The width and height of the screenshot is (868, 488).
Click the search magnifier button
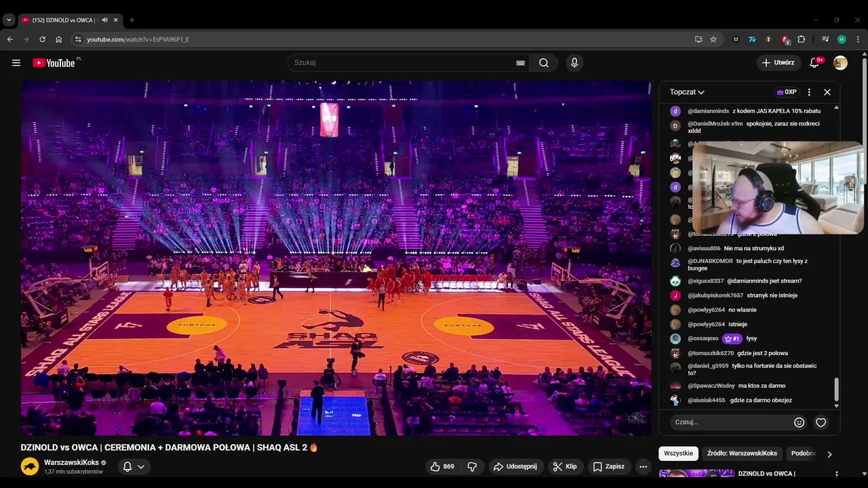coord(544,63)
